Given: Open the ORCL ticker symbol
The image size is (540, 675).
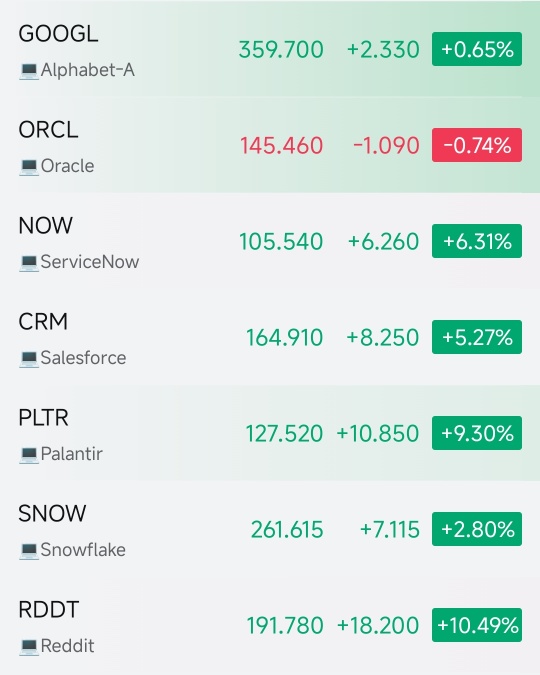Looking at the screenshot, I should [48, 130].
